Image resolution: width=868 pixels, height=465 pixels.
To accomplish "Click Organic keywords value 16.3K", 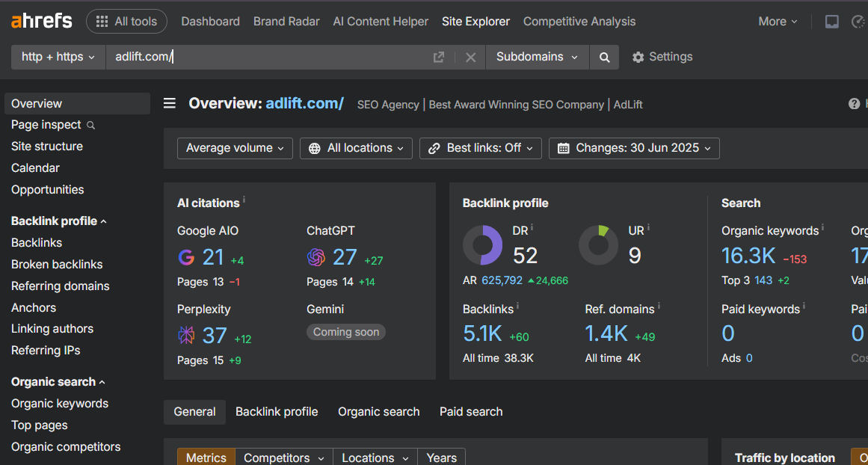I will pyautogui.click(x=748, y=256).
